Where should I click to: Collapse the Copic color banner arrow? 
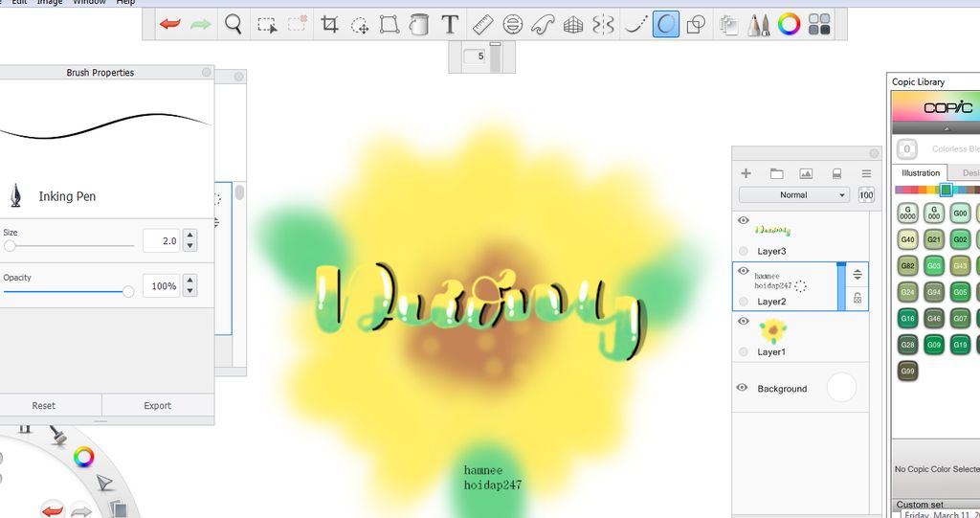point(947,127)
